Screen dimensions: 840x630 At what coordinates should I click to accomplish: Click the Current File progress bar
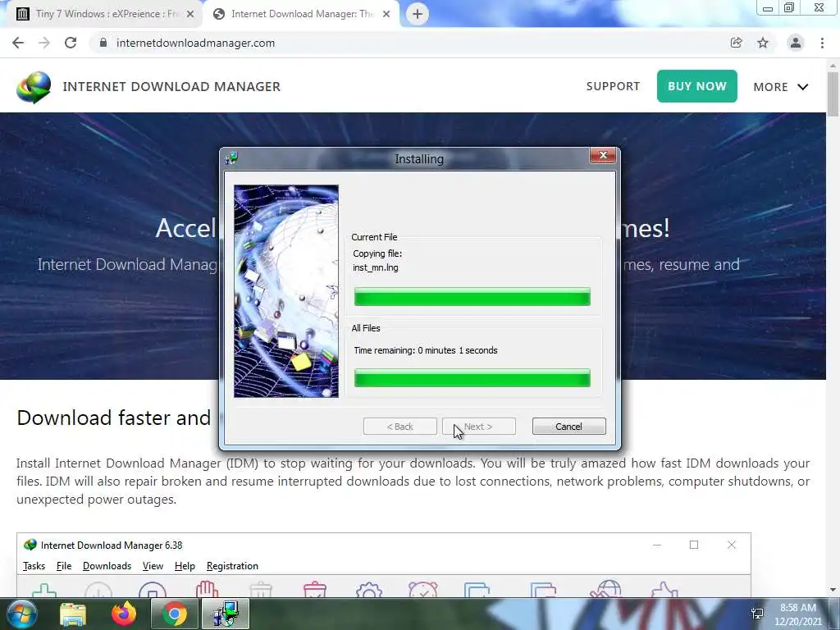click(472, 297)
